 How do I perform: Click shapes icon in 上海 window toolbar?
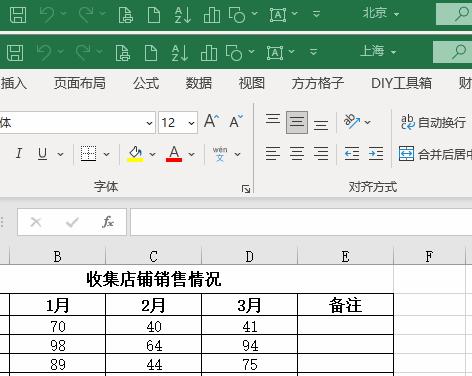(x=234, y=53)
